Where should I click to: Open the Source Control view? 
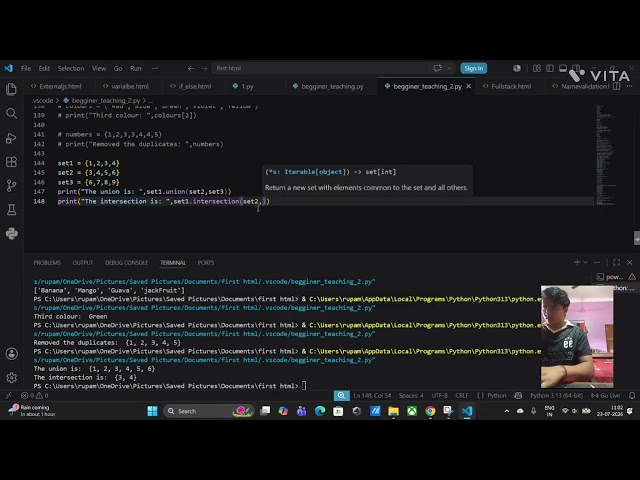coord(11,186)
